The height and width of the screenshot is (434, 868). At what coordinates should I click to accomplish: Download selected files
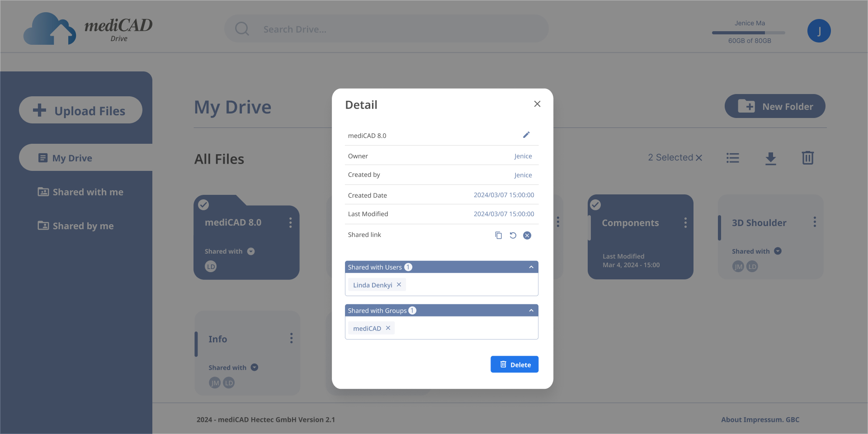771,158
